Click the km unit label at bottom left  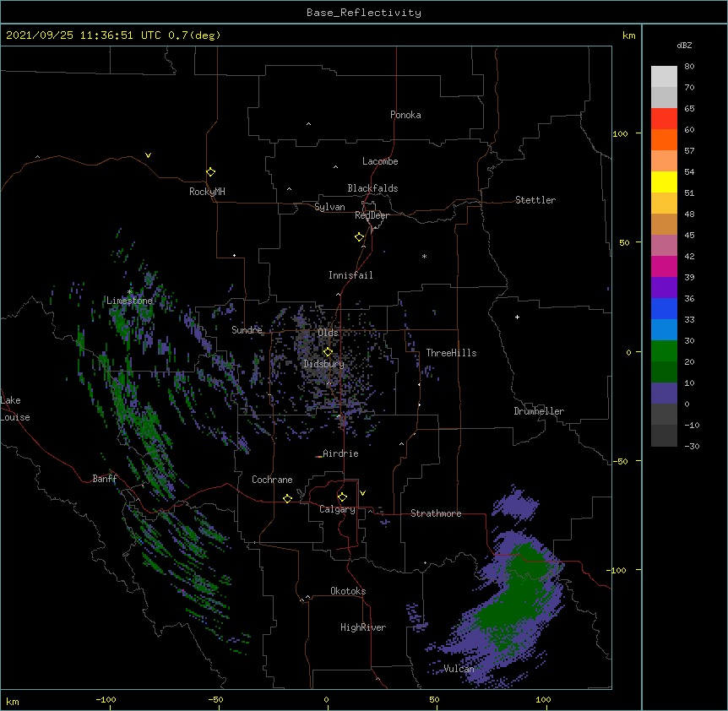[13, 701]
